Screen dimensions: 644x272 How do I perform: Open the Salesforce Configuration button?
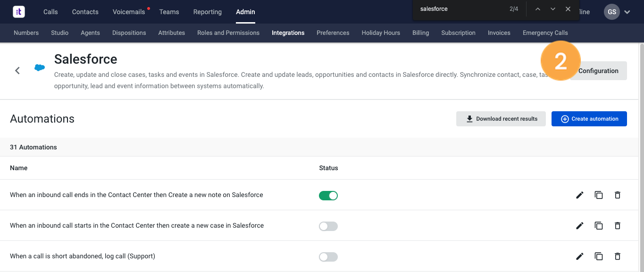tap(598, 71)
